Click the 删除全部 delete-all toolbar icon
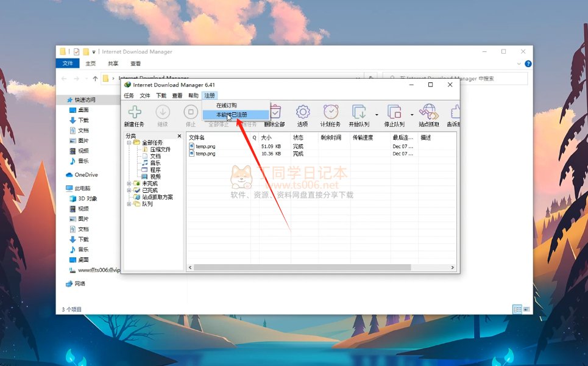Image resolution: width=588 pixels, height=366 pixels. [x=275, y=112]
